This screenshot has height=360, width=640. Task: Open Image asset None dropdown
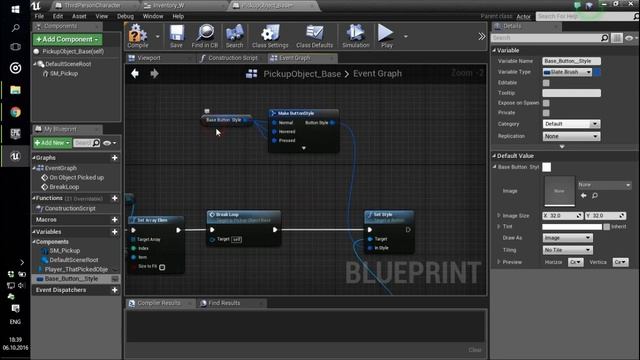pos(604,185)
